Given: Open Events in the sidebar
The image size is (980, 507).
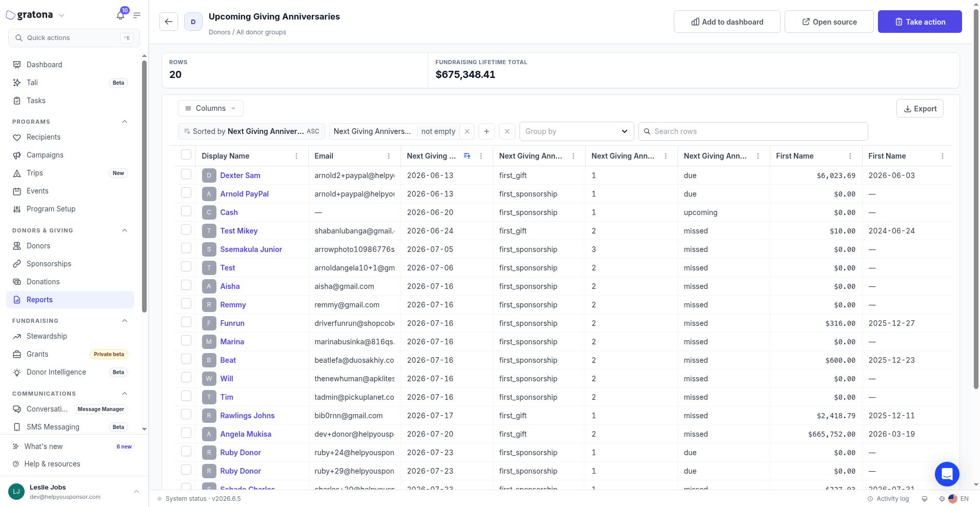Looking at the screenshot, I should pyautogui.click(x=70, y=191).
